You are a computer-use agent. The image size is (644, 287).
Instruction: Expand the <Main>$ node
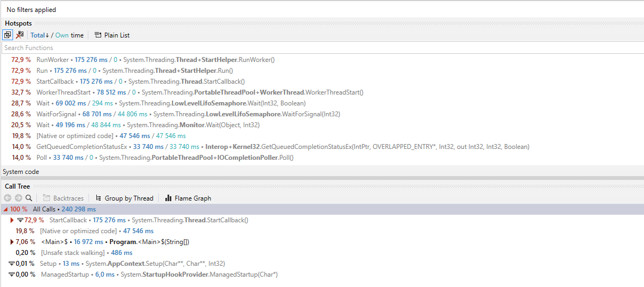(x=12, y=242)
